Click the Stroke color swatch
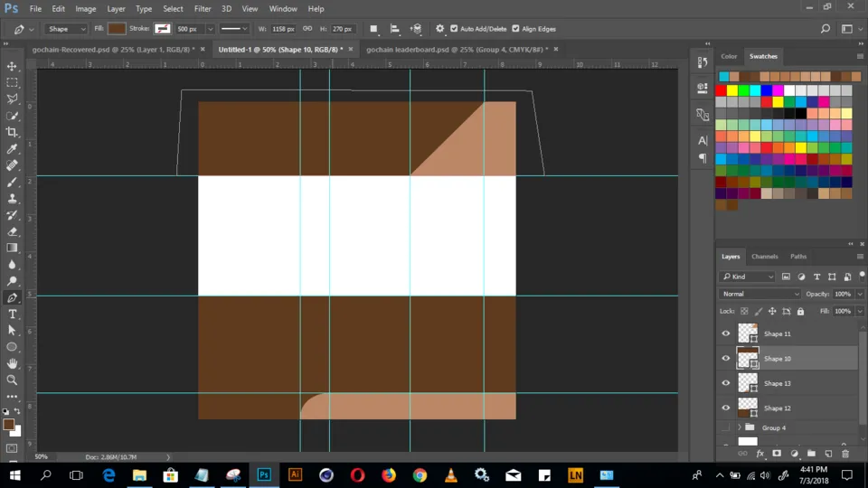Screen dimensions: 868x488 pos(162,29)
